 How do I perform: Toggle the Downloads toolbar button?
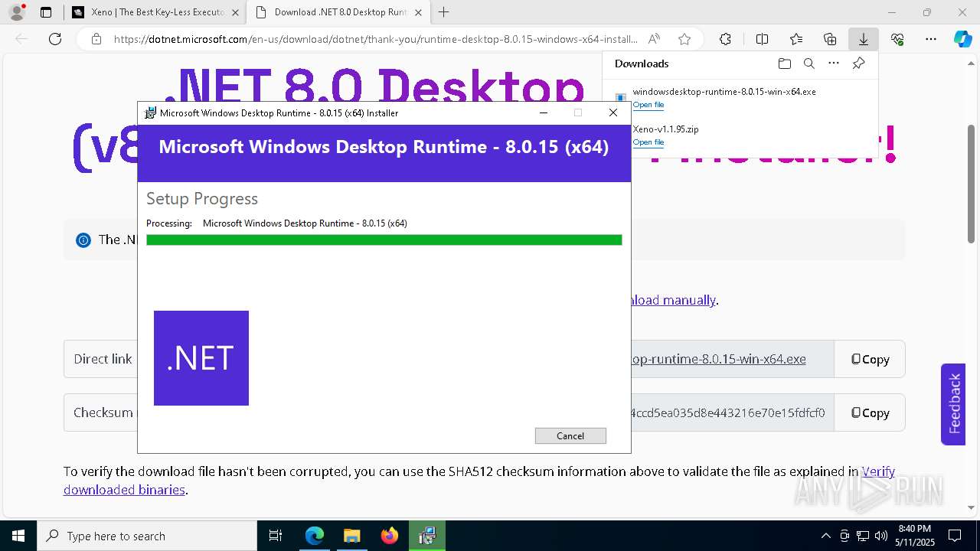pos(864,39)
